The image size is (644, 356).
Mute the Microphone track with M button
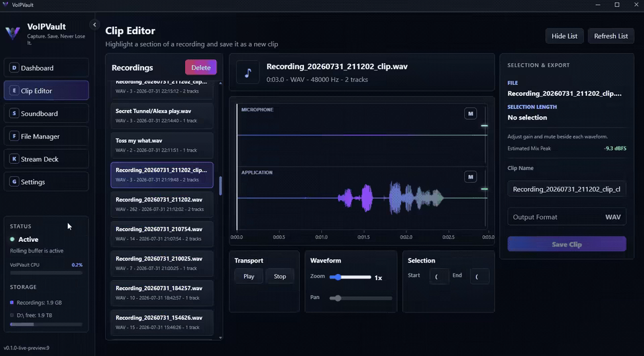tap(470, 114)
